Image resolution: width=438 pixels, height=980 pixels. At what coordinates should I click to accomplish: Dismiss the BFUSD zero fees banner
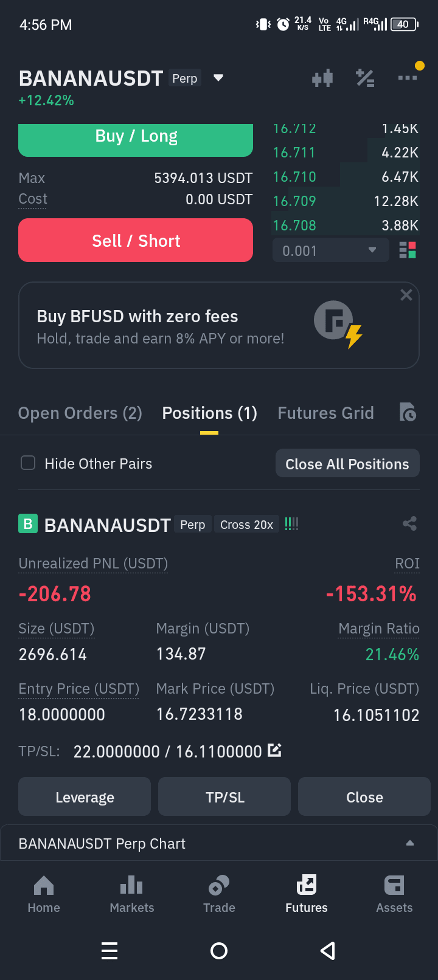pos(406,295)
